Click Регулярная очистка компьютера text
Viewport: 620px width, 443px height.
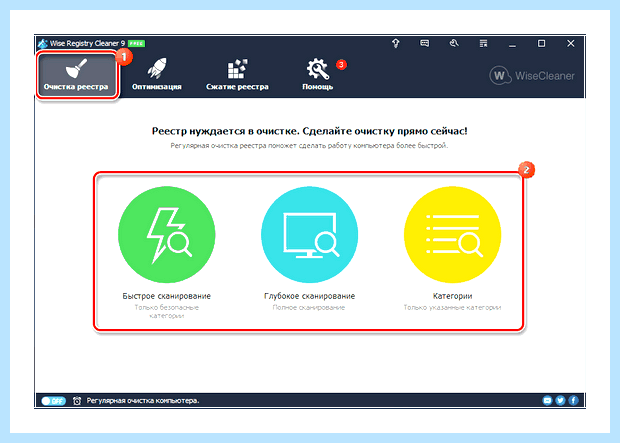143,401
